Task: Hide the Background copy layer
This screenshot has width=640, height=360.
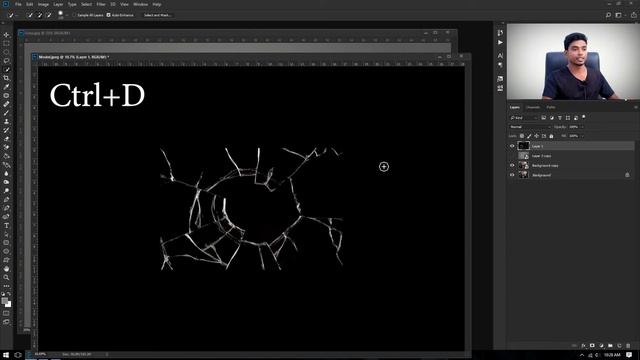Action: (512, 165)
